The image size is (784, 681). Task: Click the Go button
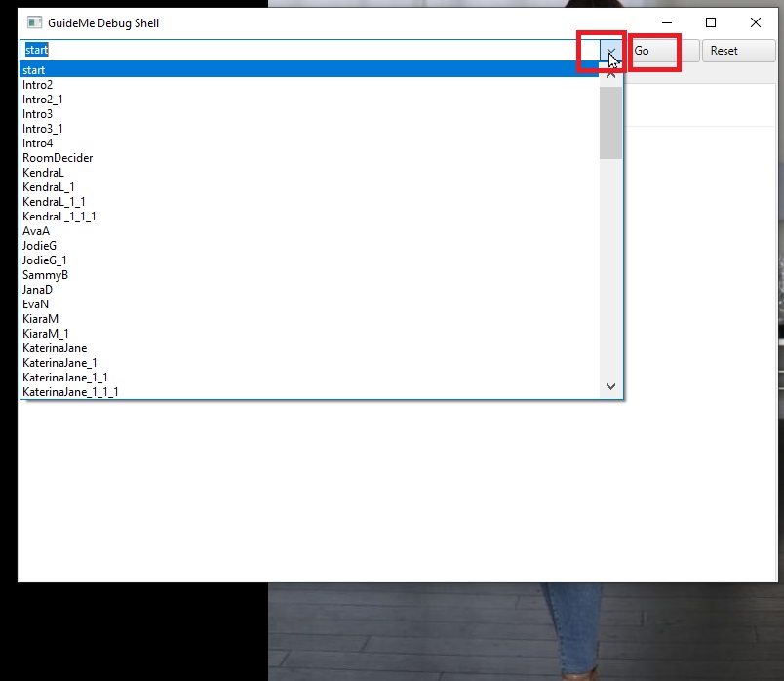[x=662, y=51]
